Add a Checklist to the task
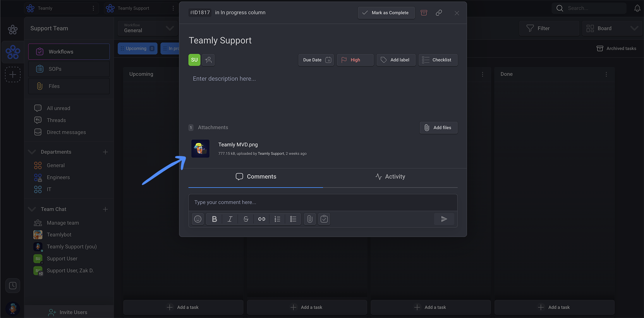Screen dimensions: 644x318 pos(438,60)
